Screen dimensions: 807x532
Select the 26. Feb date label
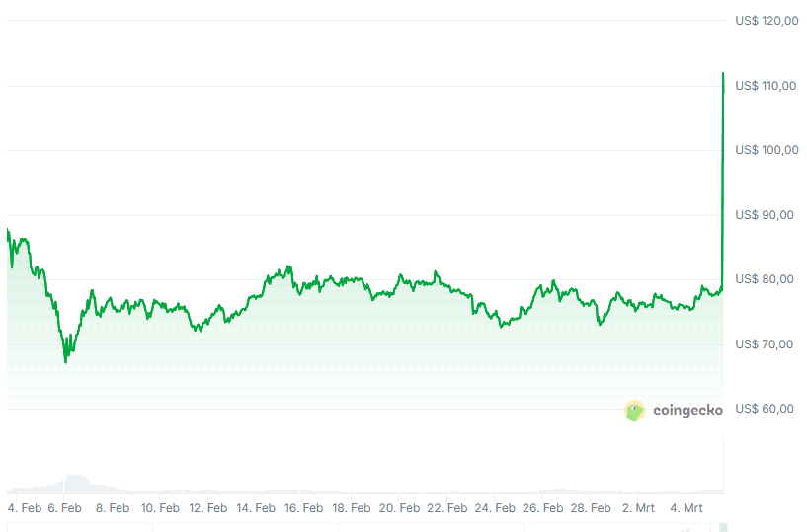pos(543,508)
